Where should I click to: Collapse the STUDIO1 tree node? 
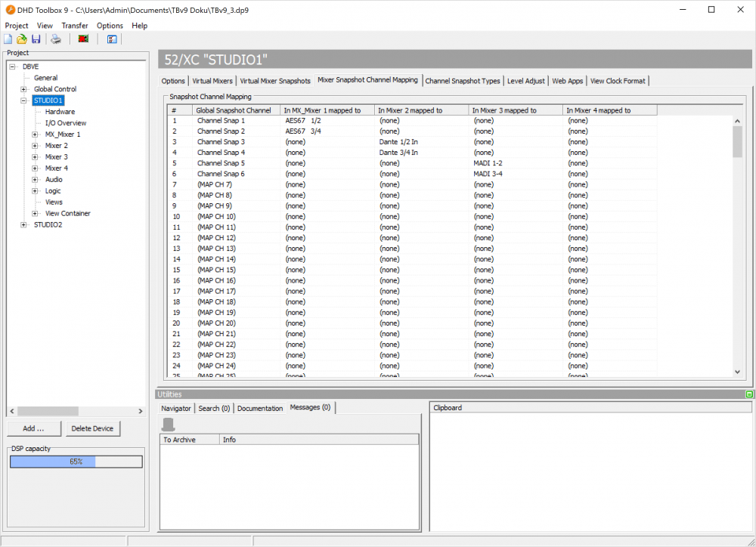(23, 100)
